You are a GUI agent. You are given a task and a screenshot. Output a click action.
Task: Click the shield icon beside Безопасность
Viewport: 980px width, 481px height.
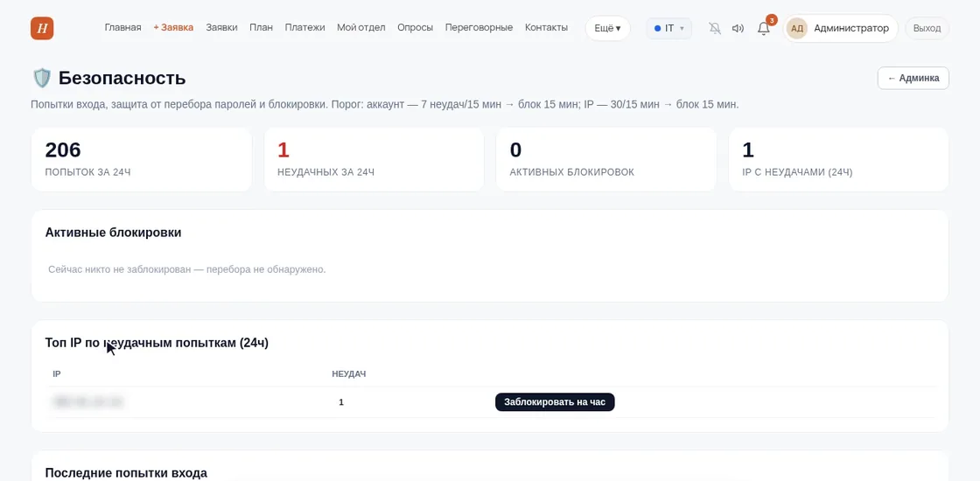(42, 78)
